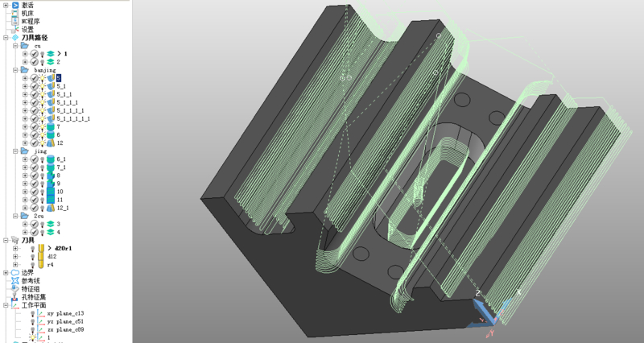Select the zx plane_c89 workplane label

coord(65,329)
